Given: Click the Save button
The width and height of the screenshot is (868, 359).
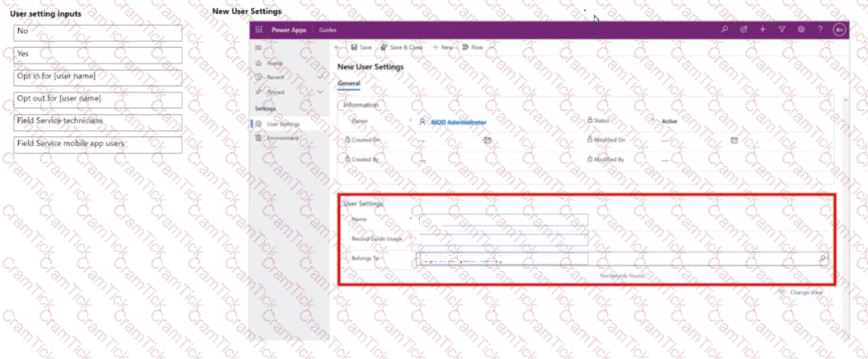Looking at the screenshot, I should (x=361, y=48).
